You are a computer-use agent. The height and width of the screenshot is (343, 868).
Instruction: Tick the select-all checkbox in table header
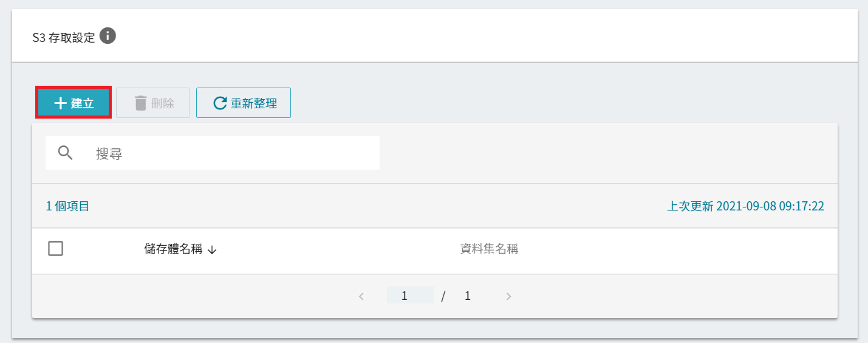56,248
